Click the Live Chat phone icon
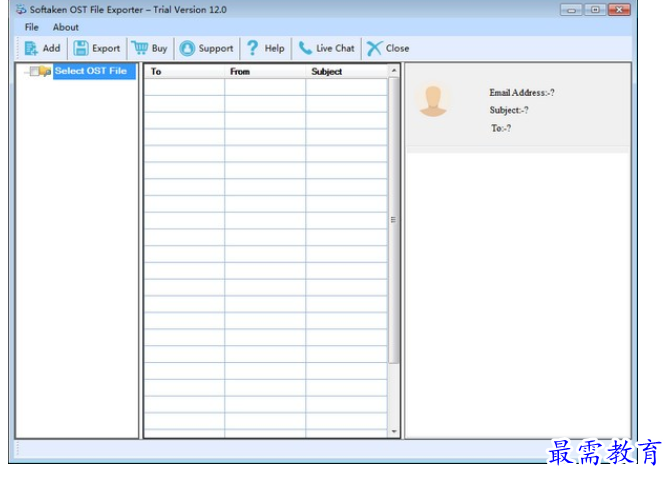670x484 pixels. click(x=305, y=48)
